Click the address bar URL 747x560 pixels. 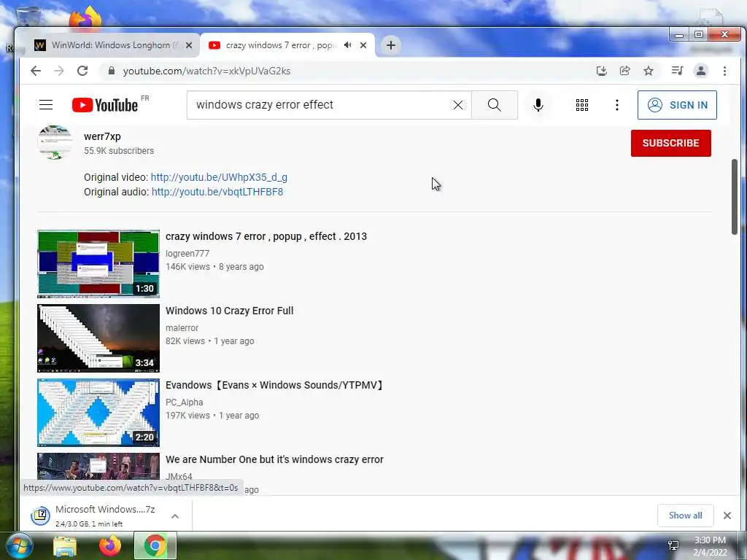point(206,71)
